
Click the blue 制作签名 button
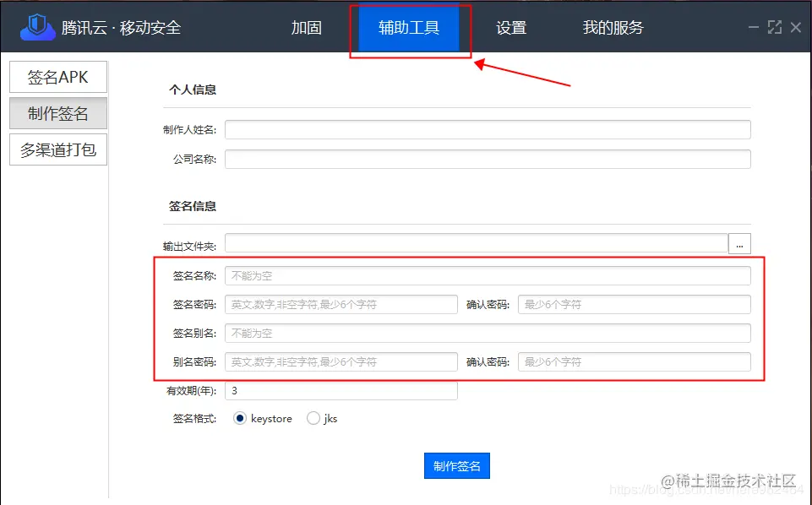pos(457,465)
